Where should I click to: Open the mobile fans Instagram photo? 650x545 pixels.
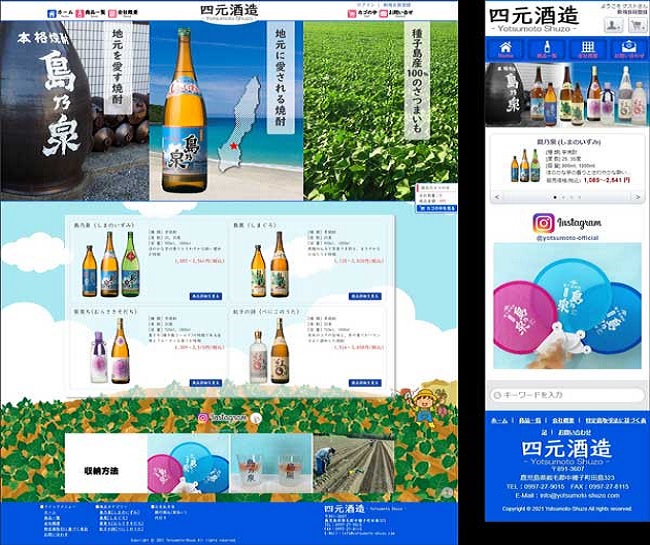[567, 306]
